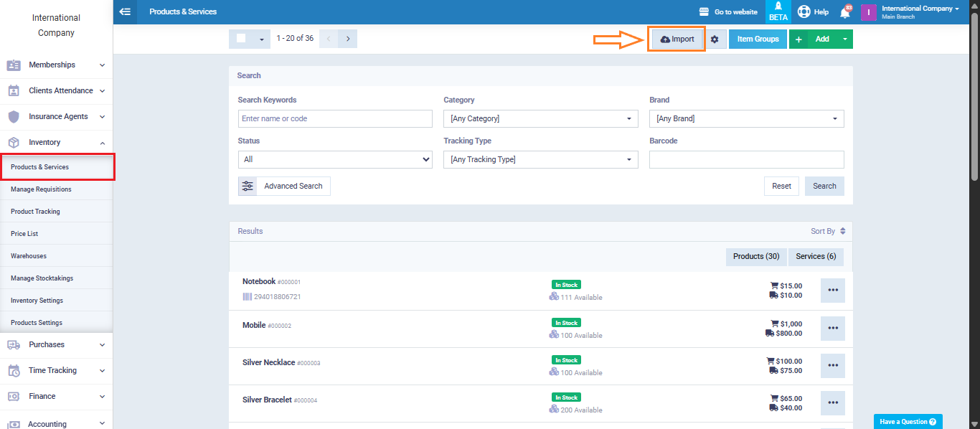Open the Add button dropdown arrow
980x429 pixels.
[x=844, y=39]
